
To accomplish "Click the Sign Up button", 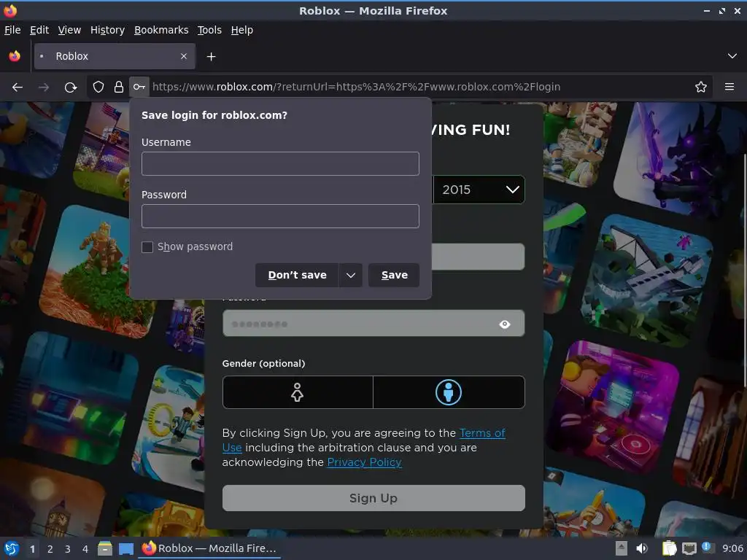I will coord(373,498).
